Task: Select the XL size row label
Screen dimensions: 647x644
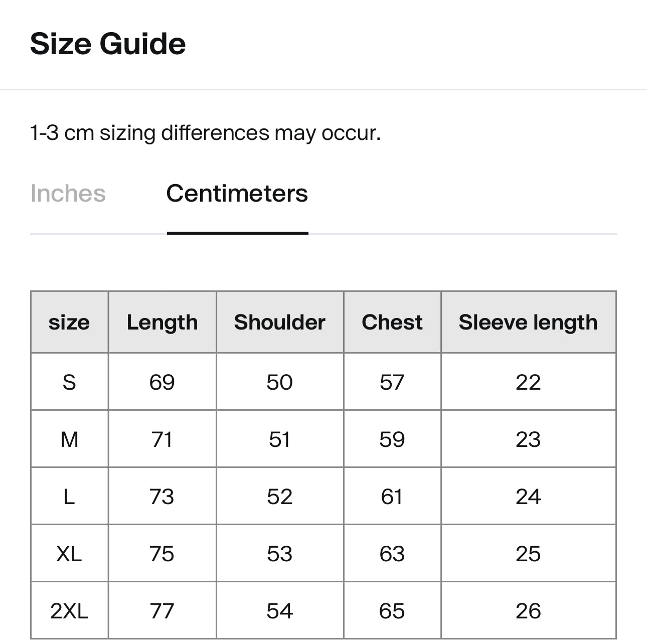Action: click(69, 554)
